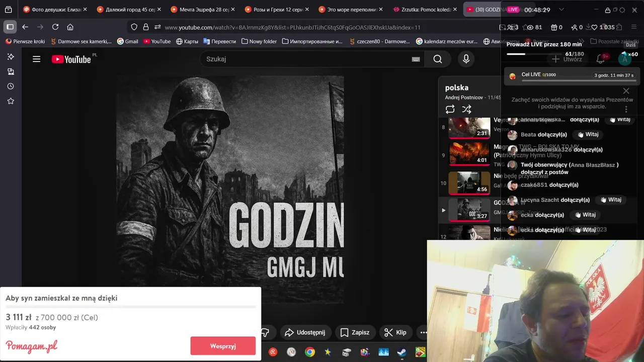Click the Wesprzyj donate button

(x=223, y=346)
